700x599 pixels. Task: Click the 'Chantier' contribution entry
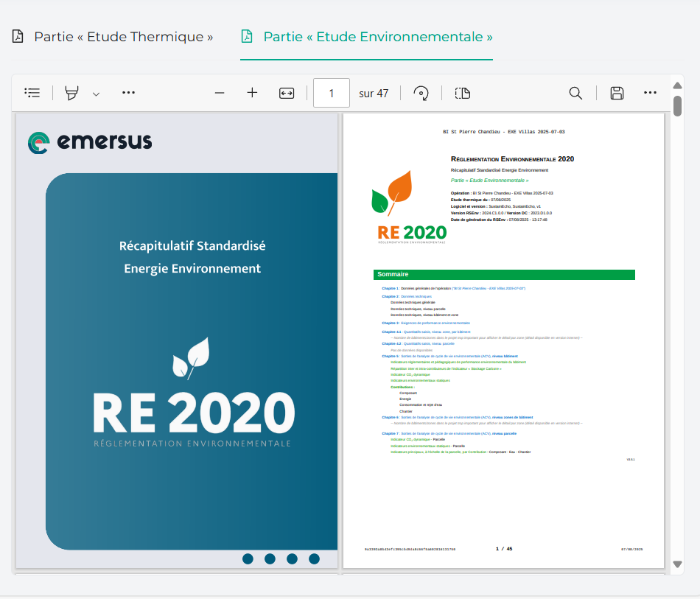(x=406, y=411)
